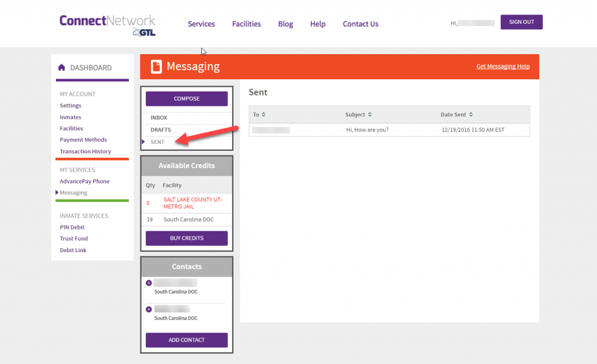Expand the first contact plus icon

[149, 283]
